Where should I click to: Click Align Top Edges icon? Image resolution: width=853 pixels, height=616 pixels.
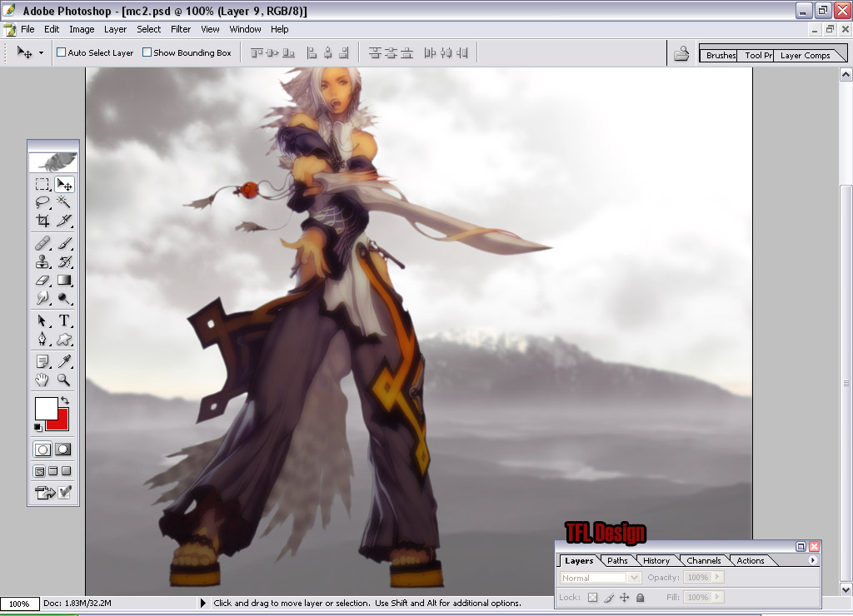pos(257,52)
